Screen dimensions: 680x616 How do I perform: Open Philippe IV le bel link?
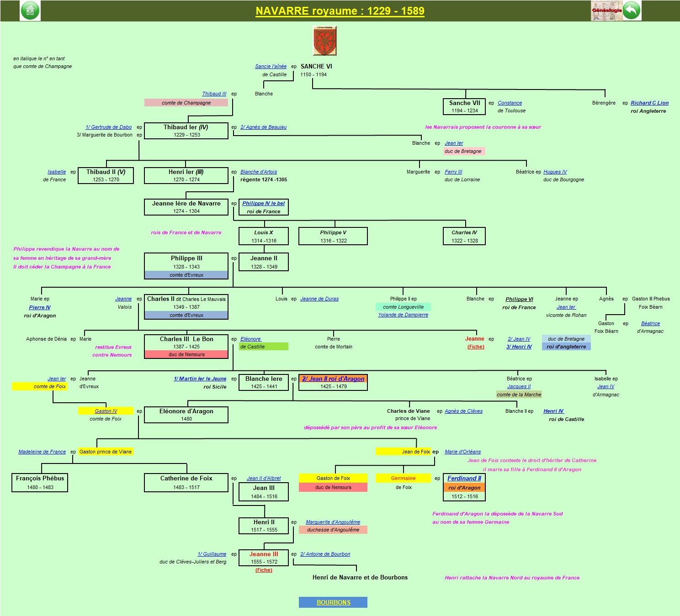click(x=264, y=203)
